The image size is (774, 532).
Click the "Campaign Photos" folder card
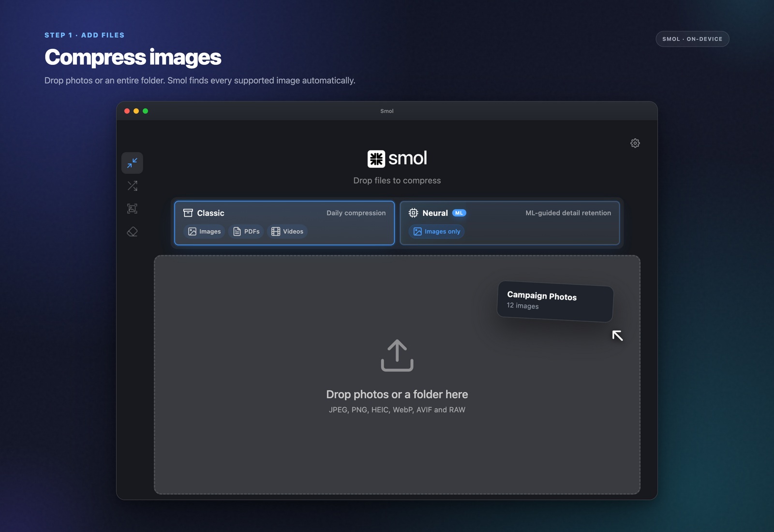(555, 301)
